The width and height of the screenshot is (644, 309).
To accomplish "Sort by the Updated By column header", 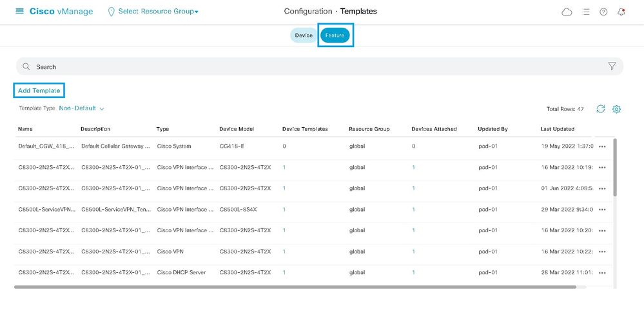I will point(493,129).
